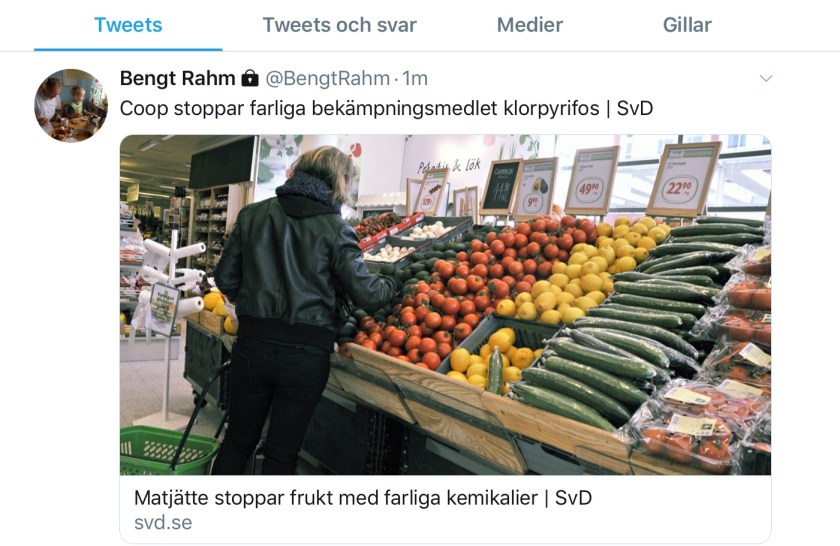Click the blue underline beneath Tweets tab
This screenshot has width=840, height=546.
(128, 49)
